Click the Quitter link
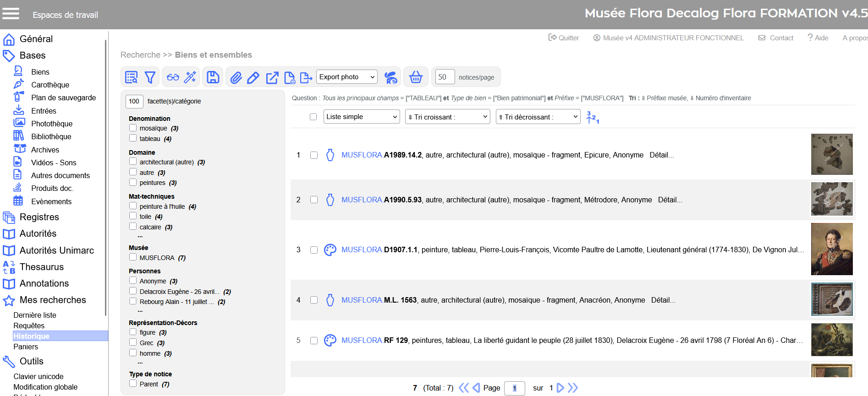The image size is (868, 396). (564, 38)
